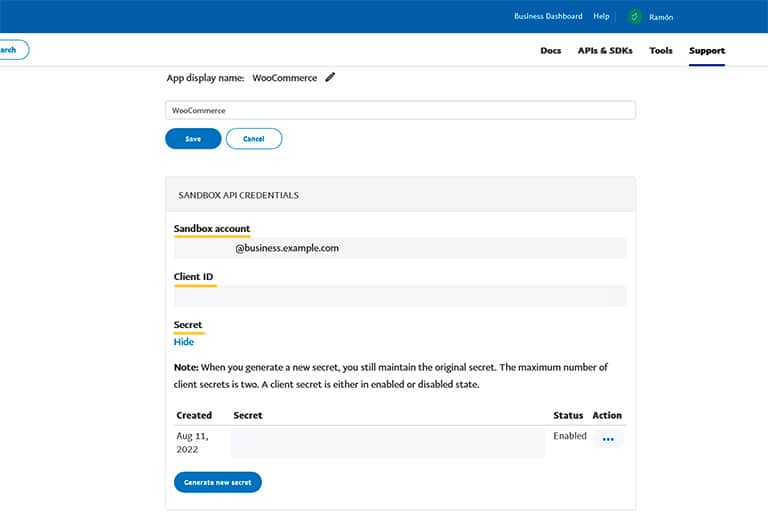Click the 'Secret' heading above Hide

pyautogui.click(x=188, y=324)
